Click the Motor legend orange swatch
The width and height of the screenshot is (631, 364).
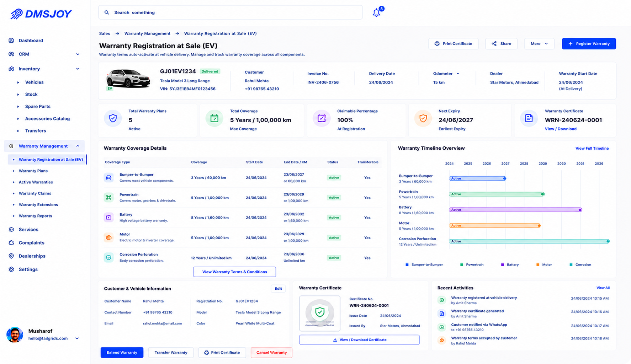(538, 265)
